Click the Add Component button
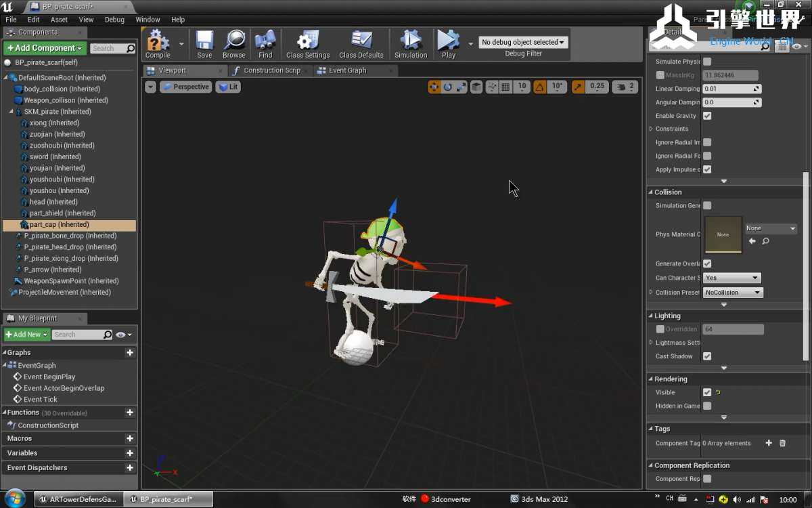The width and height of the screenshot is (812, 508). (45, 48)
